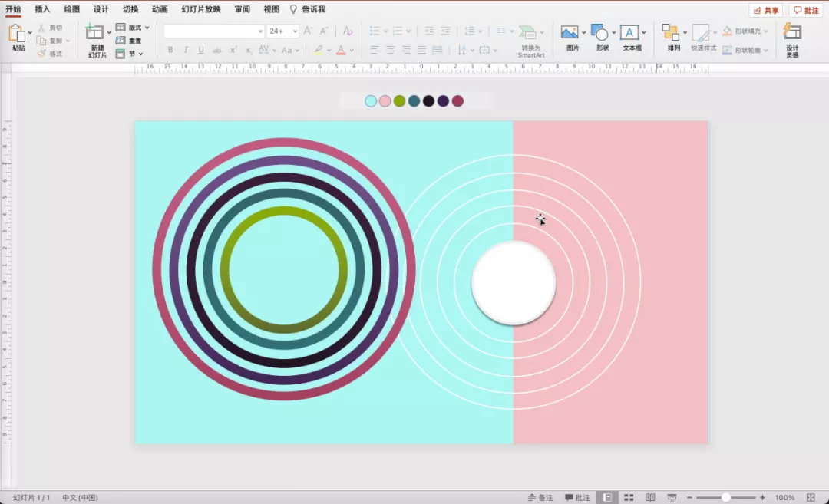Click the New Slide (新建幻灯片) icon

pos(95,33)
